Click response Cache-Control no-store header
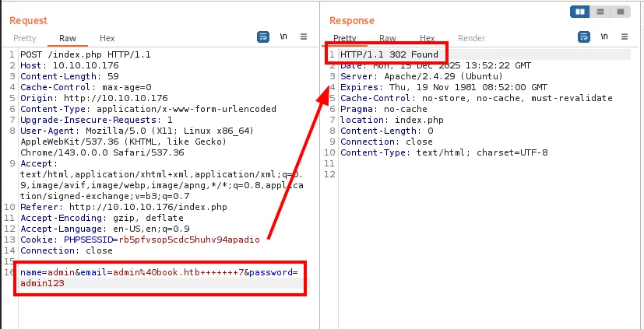 tap(477, 98)
